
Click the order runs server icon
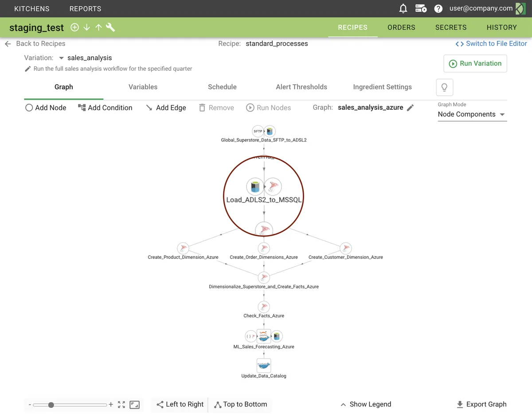coord(420,8)
